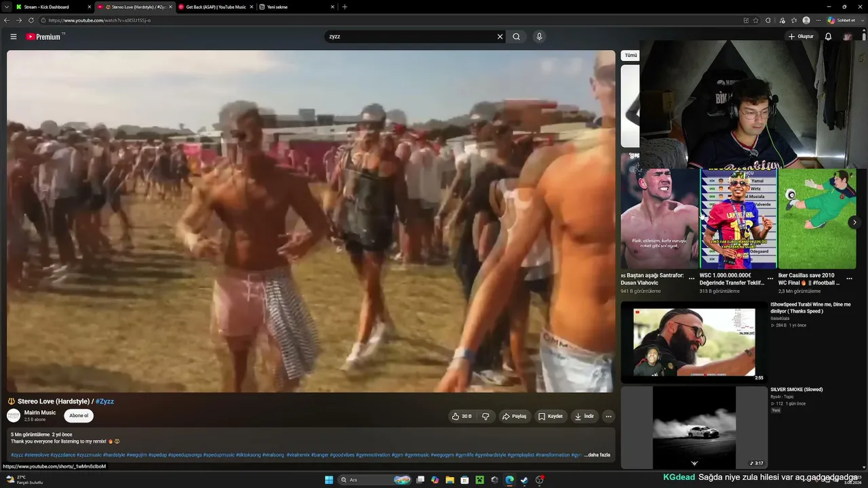This screenshot has width=868, height=488.
Task: Select the Tümü filter chip
Action: pos(631,56)
